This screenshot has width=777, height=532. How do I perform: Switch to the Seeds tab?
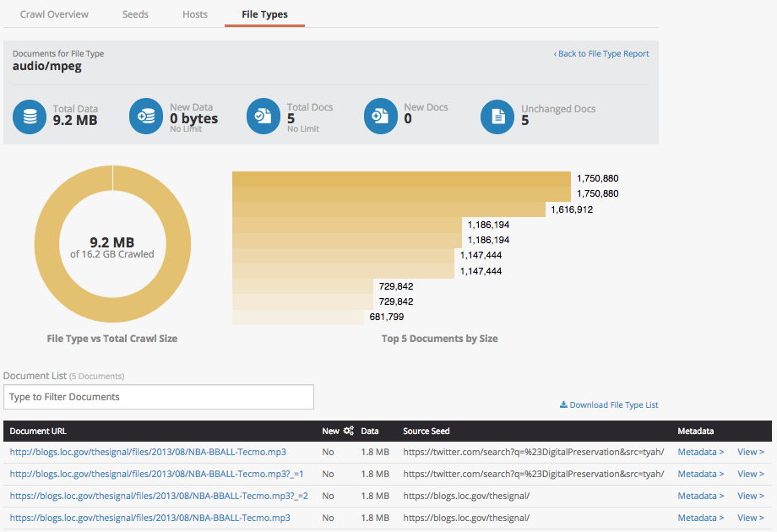pos(135,14)
